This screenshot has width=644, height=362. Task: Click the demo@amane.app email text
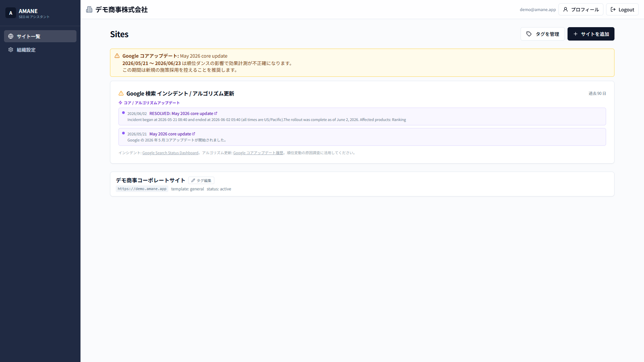pyautogui.click(x=538, y=9)
